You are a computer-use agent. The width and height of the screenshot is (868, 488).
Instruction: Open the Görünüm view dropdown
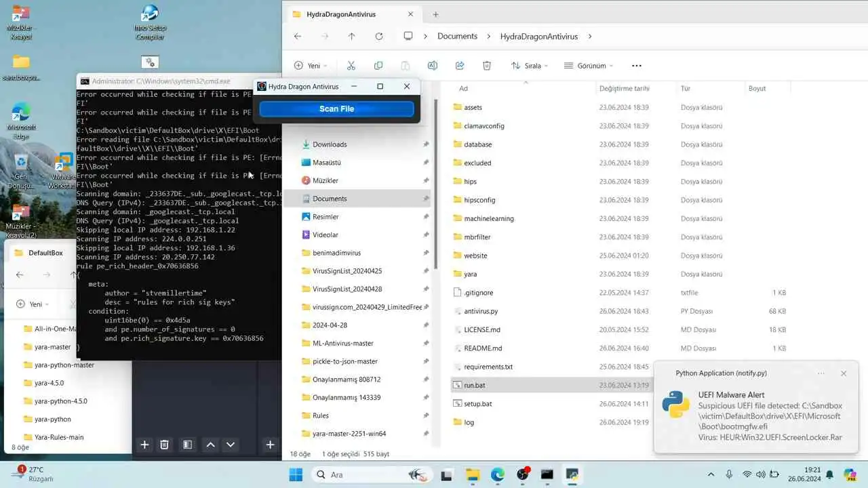(588, 66)
